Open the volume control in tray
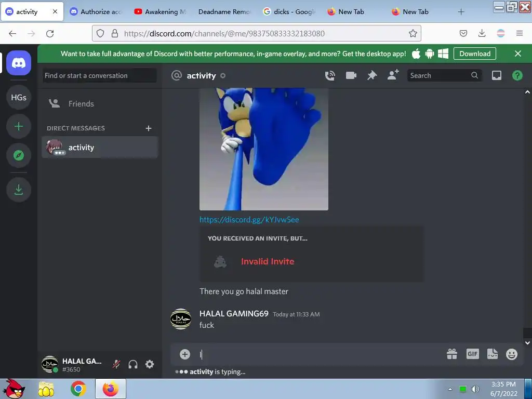Screen dimensions: 532x399 (475, 389)
